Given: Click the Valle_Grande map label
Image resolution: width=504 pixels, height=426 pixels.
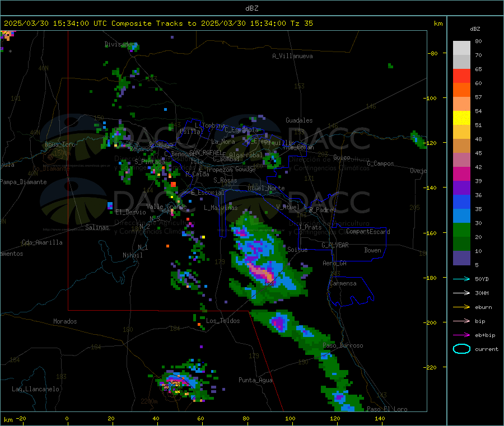Looking at the screenshot, I should tap(166, 207).
